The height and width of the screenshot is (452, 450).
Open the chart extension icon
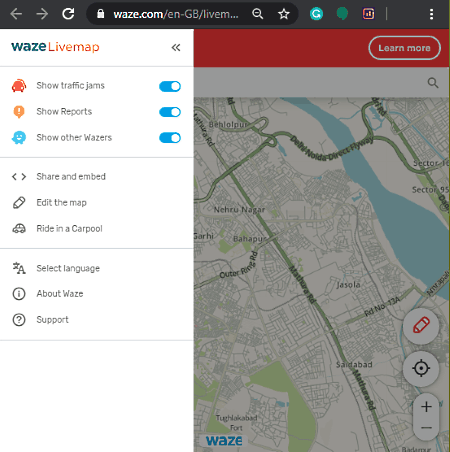tap(368, 14)
